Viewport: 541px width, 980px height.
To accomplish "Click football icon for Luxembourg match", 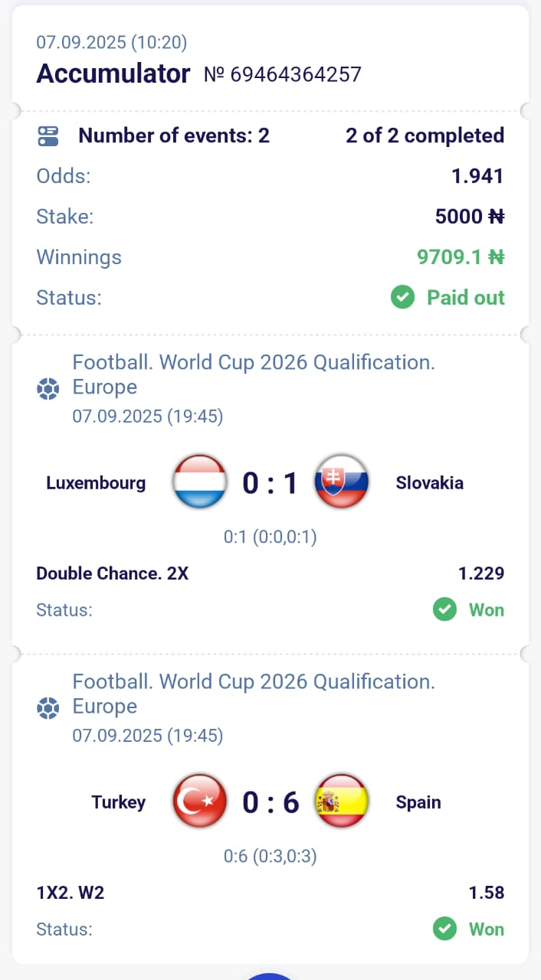I will [x=48, y=390].
